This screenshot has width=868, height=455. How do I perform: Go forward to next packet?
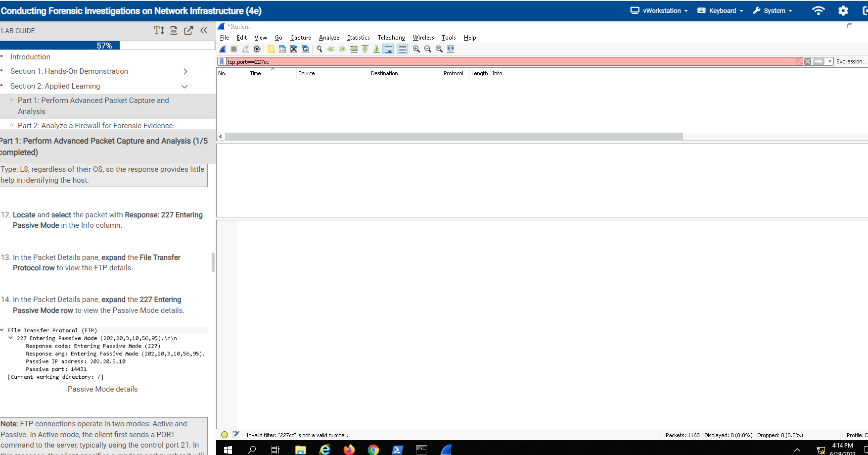[342, 49]
